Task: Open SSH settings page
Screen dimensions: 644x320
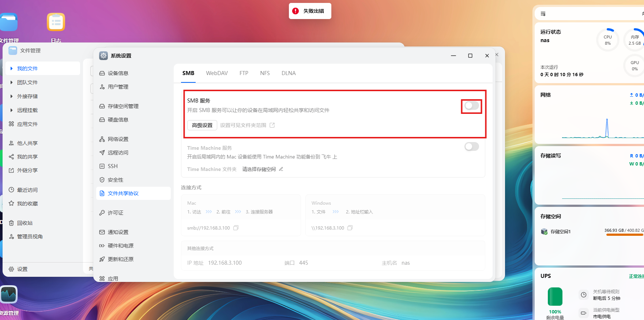Action: tap(133, 166)
